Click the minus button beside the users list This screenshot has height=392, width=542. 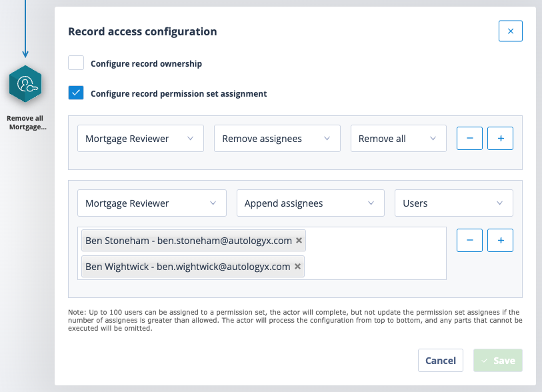[x=469, y=240]
